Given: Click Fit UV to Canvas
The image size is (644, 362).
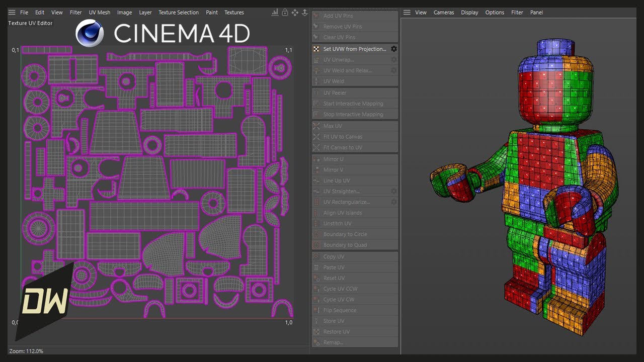Looking at the screenshot, I should (x=355, y=136).
